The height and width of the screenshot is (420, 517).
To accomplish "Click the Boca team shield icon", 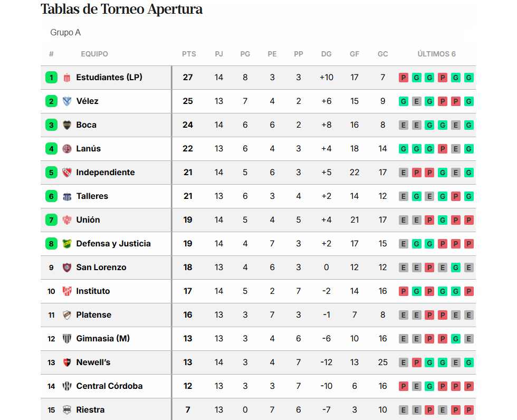I will coord(67,125).
